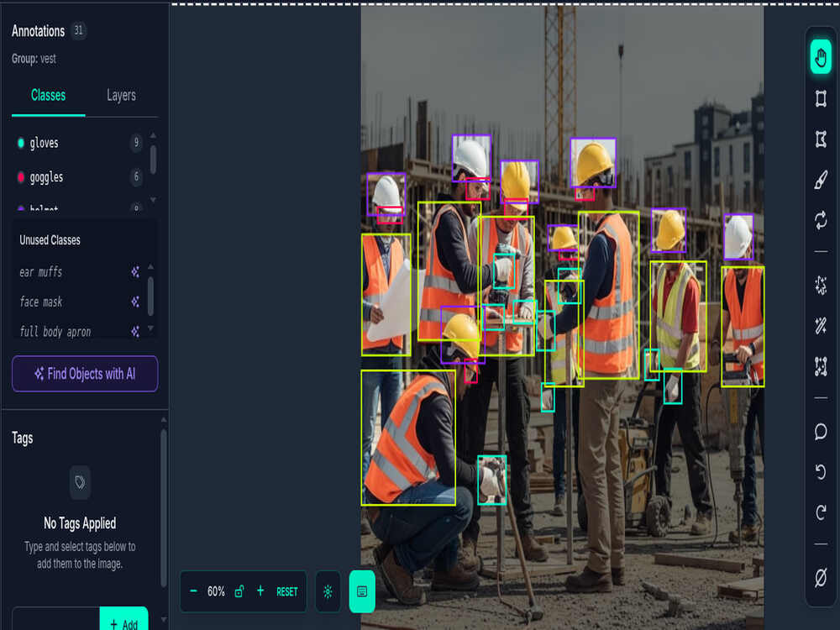Image resolution: width=840 pixels, height=630 pixels.
Task: Click the unused classes scrollbar
Action: coord(150,297)
